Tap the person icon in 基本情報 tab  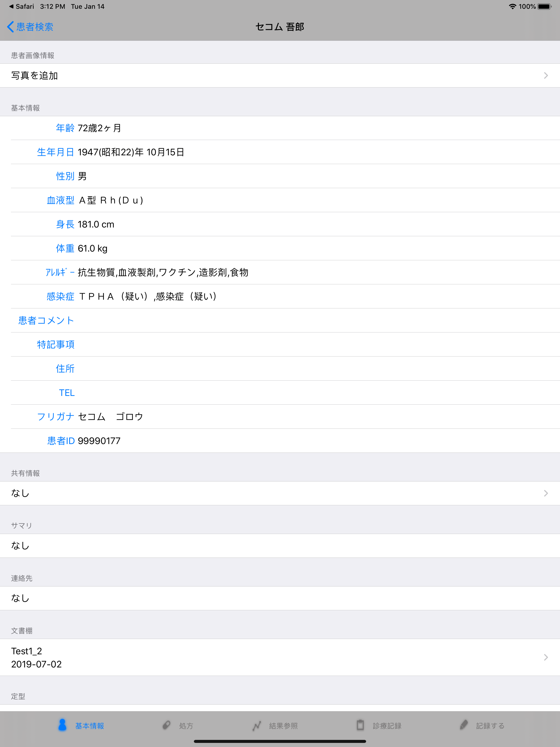point(63,725)
